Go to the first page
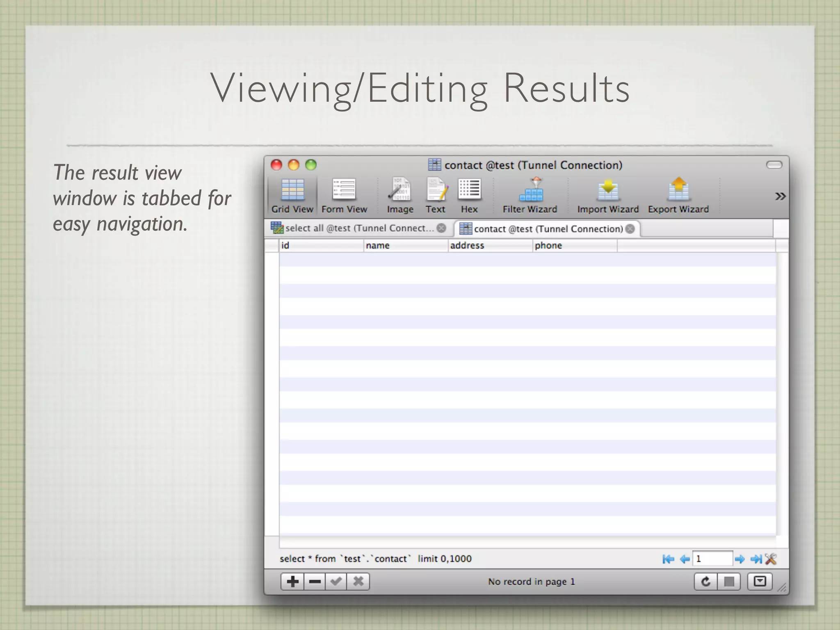840x630 pixels. 668,559
